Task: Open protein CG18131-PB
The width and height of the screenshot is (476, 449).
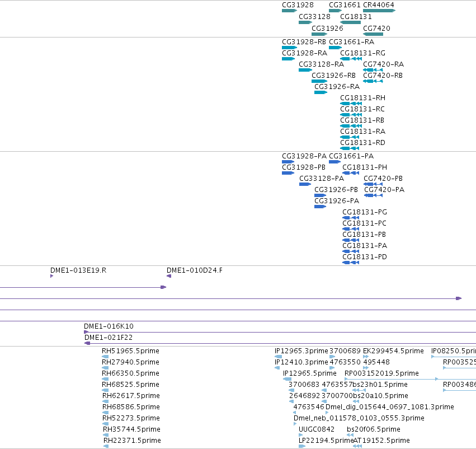Action: (351, 240)
